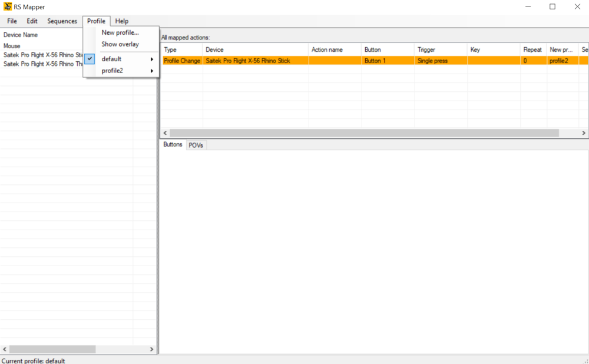Click Saitek Pro Flight X-56 Rhino Stick cell
This screenshot has height=364, width=589.
[256, 61]
